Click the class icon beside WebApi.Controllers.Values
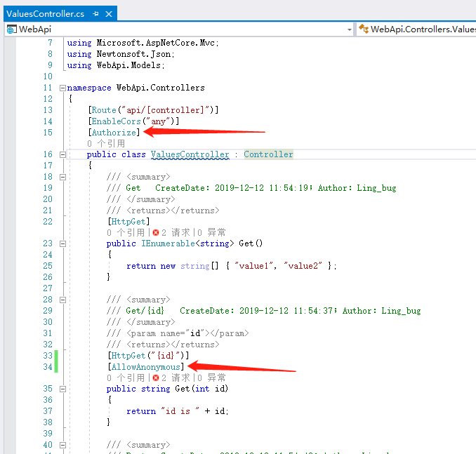The height and width of the screenshot is (454, 476). 364,29
